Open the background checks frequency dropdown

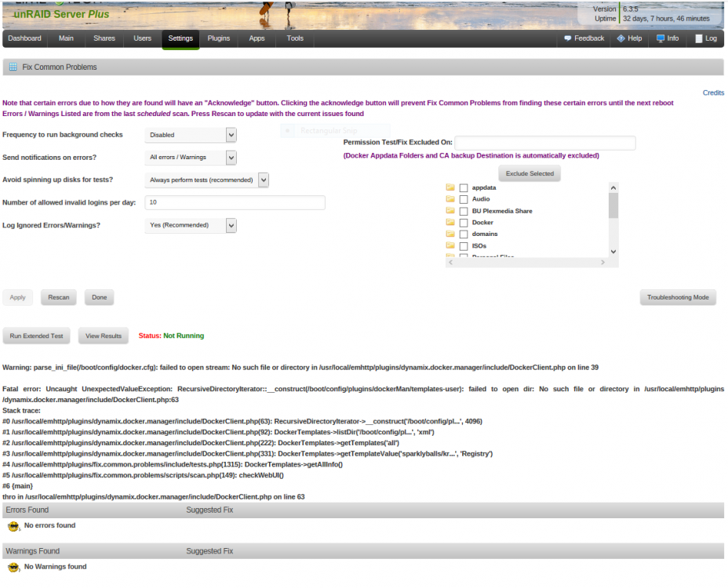point(191,135)
